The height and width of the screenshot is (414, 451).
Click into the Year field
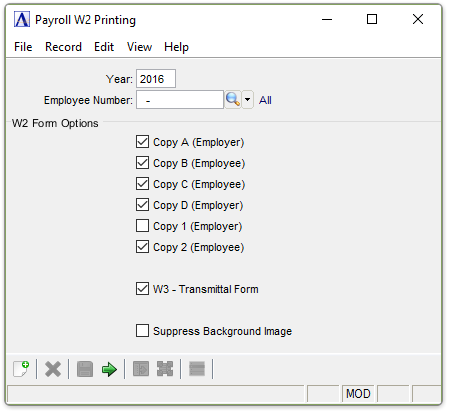tap(156, 79)
